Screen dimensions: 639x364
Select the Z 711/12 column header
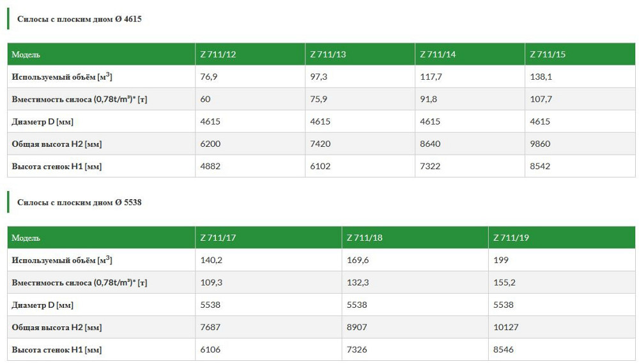tap(218, 54)
